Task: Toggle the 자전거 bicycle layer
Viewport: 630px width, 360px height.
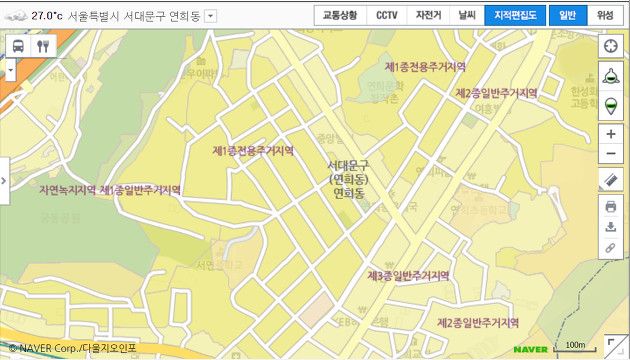Action: click(428, 15)
